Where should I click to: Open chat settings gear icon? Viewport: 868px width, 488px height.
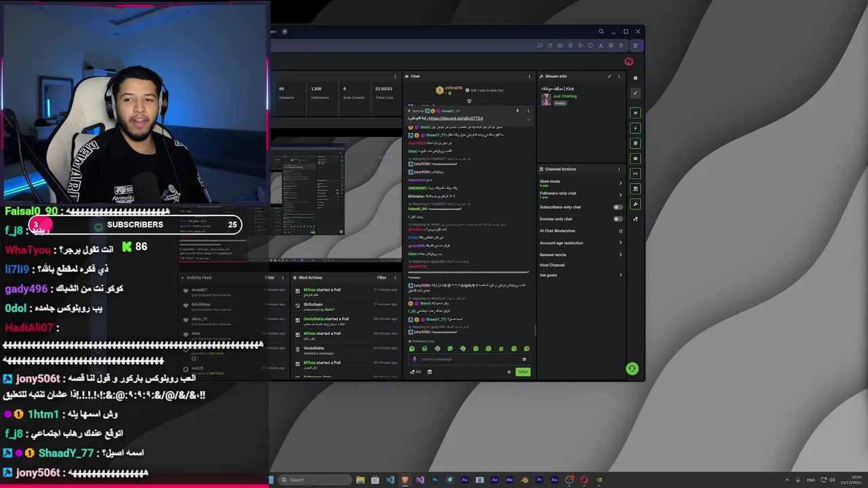[509, 371]
